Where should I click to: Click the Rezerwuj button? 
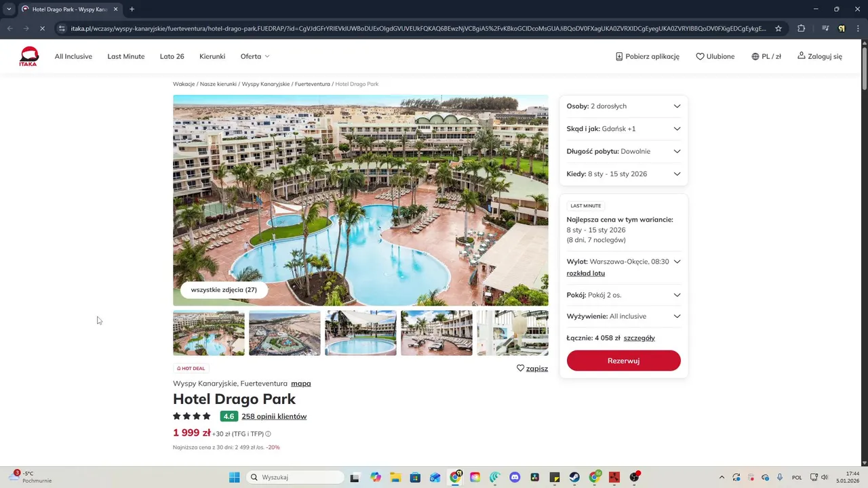[x=623, y=361]
